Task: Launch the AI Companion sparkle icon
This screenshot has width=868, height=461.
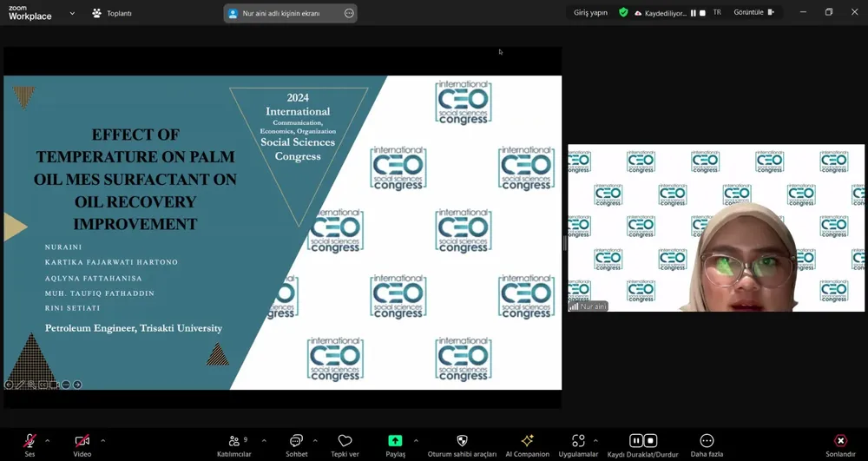Action: [527, 441]
